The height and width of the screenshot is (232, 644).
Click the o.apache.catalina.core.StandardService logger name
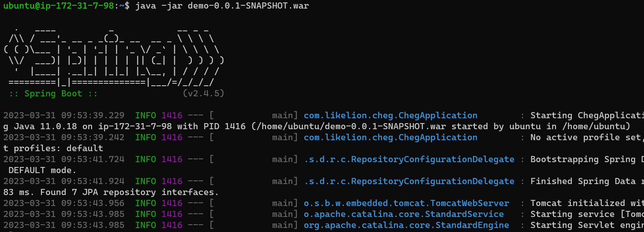coord(404,214)
